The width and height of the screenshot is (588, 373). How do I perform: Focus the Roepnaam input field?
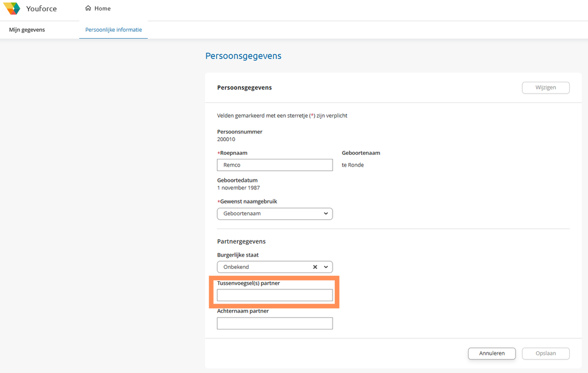[x=275, y=165]
